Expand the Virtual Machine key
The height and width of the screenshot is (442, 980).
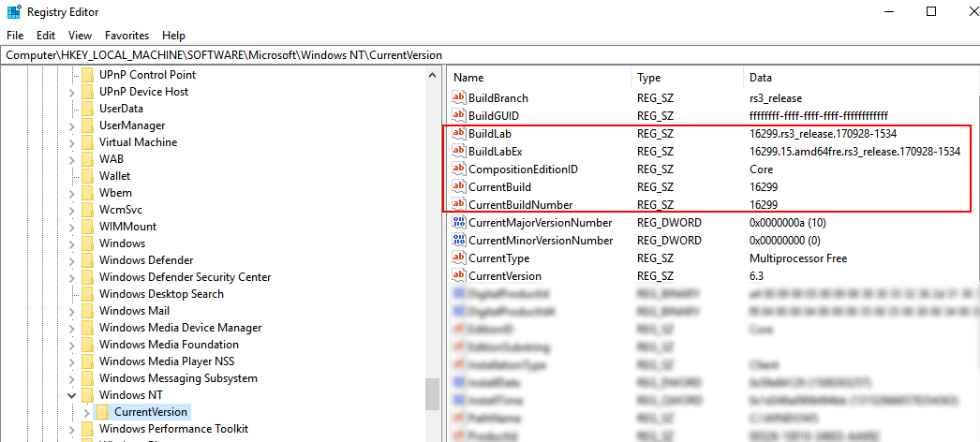point(71,142)
